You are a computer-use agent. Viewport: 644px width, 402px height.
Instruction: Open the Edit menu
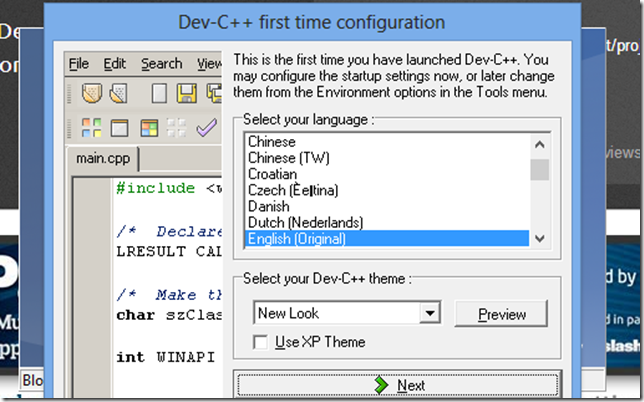pos(114,64)
